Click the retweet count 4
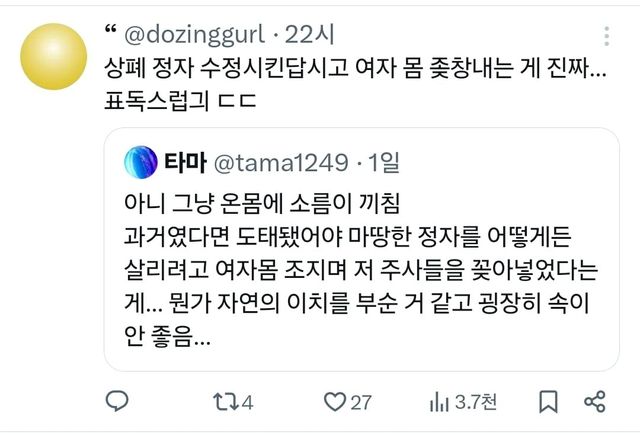Screen dimensions: 640x435 pos(247,402)
